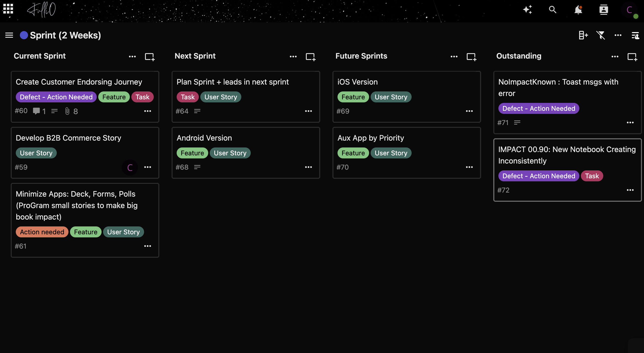Screen dimensions: 644x353
Task: Click Sprint 2 Weeks board title
Action: tap(66, 35)
